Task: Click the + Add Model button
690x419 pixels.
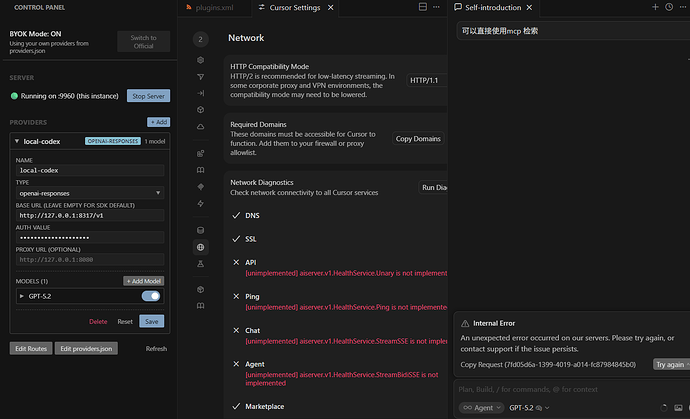Action: (143, 281)
